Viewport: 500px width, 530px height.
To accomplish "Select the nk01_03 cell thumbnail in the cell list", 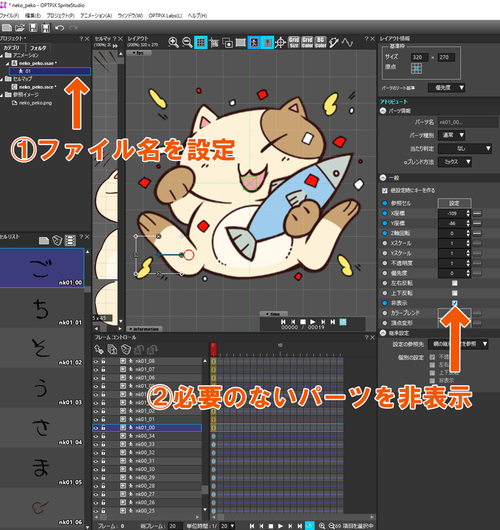I will click(x=42, y=387).
